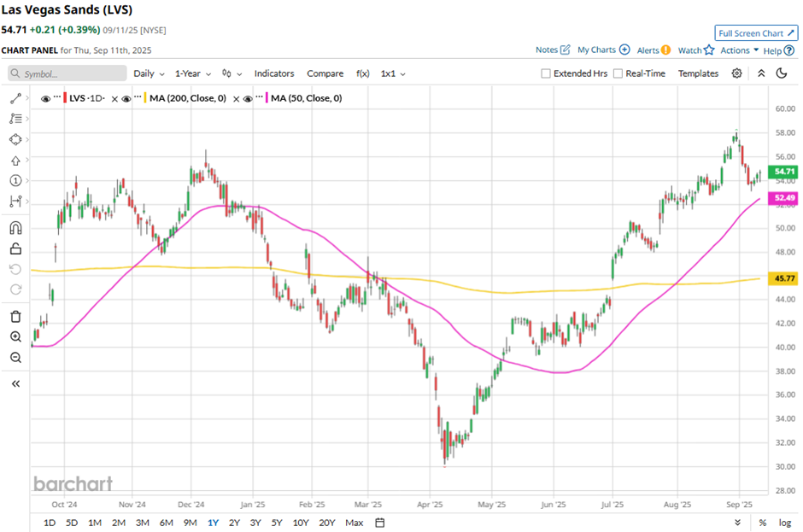
Task: Select the 1Y range tab
Action: coord(213,523)
